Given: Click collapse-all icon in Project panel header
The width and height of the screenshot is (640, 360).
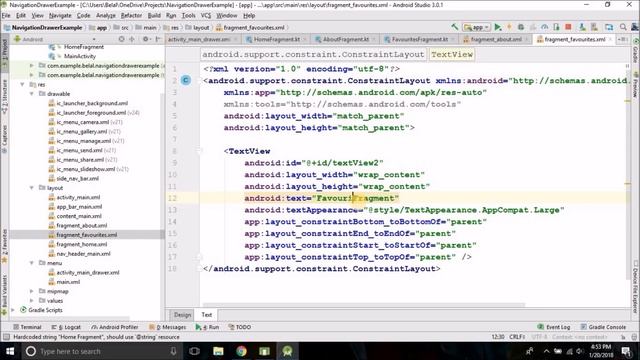Looking at the screenshot, I should tap(132, 39).
